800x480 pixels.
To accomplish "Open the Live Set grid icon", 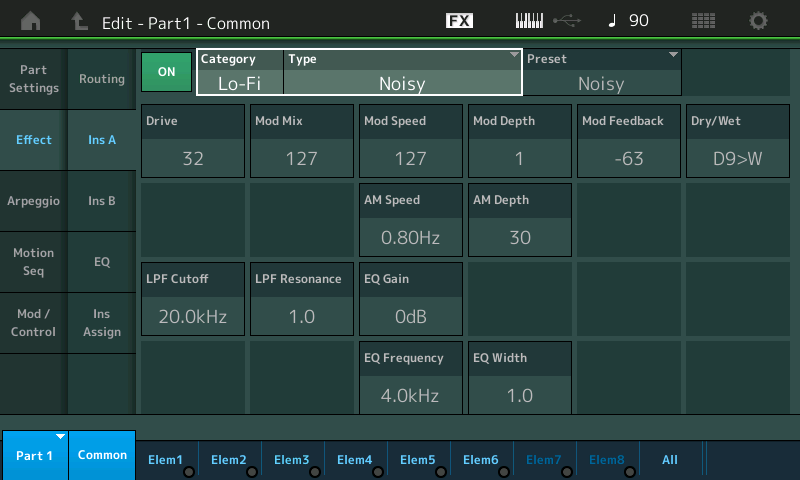I will 703,21.
